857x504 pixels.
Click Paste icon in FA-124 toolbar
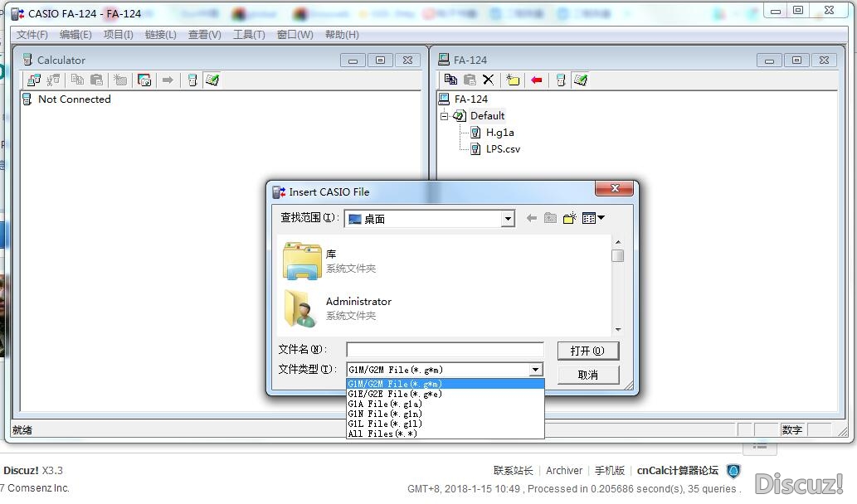click(470, 80)
